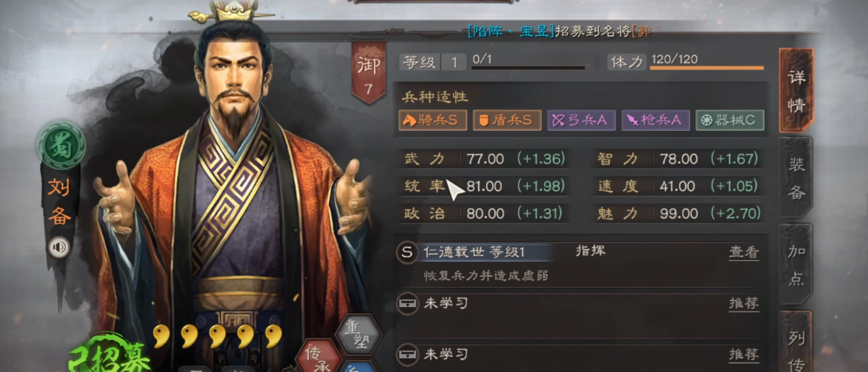
Task: Click 推荐 for the second unlearned skill slot
Action: pyautogui.click(x=743, y=354)
